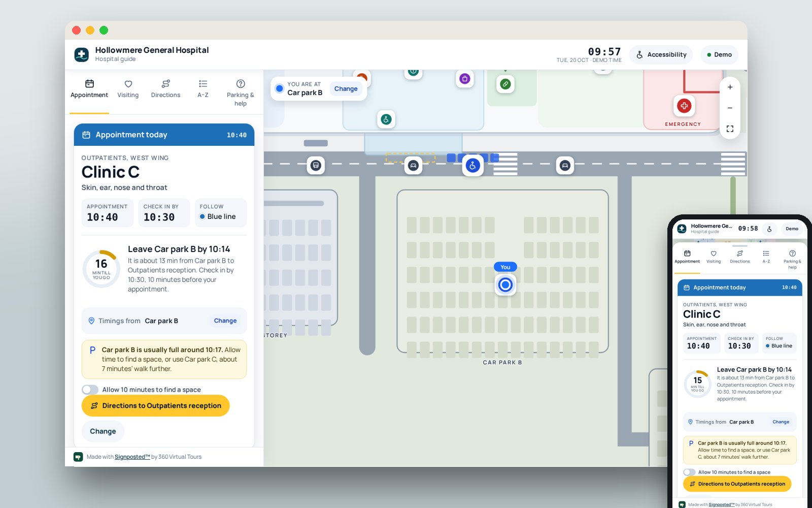
Task: Open Signposted™ link in phone preview footer
Action: click(722, 504)
